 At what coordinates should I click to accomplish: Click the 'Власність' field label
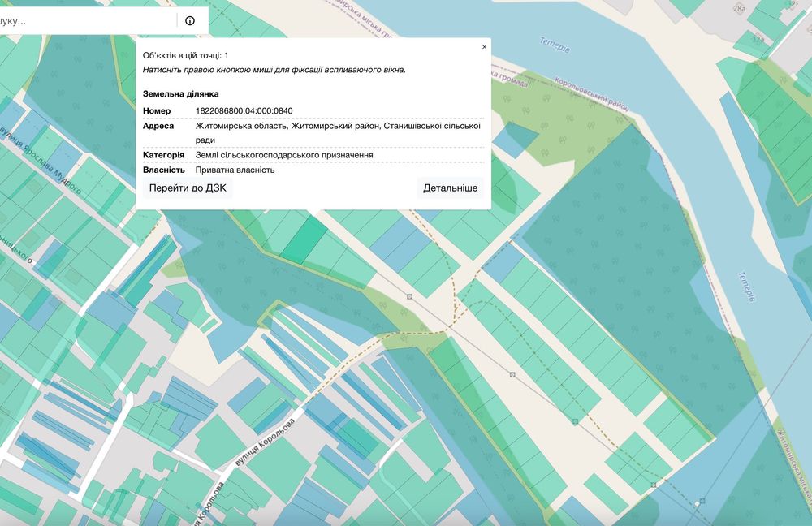tap(164, 170)
